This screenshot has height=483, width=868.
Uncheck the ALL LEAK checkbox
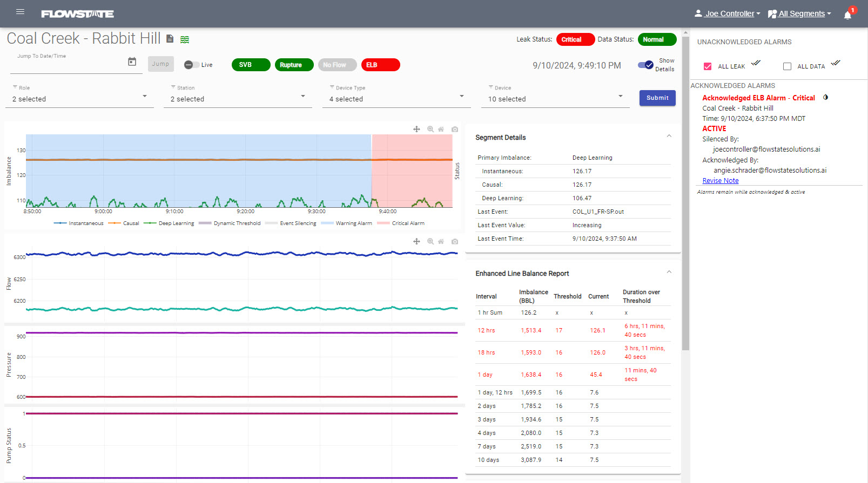pos(708,66)
